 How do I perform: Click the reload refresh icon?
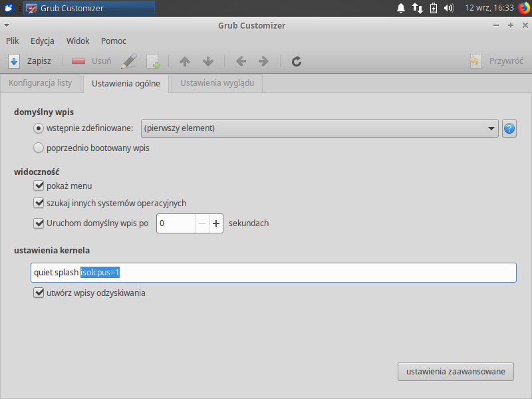coord(297,61)
